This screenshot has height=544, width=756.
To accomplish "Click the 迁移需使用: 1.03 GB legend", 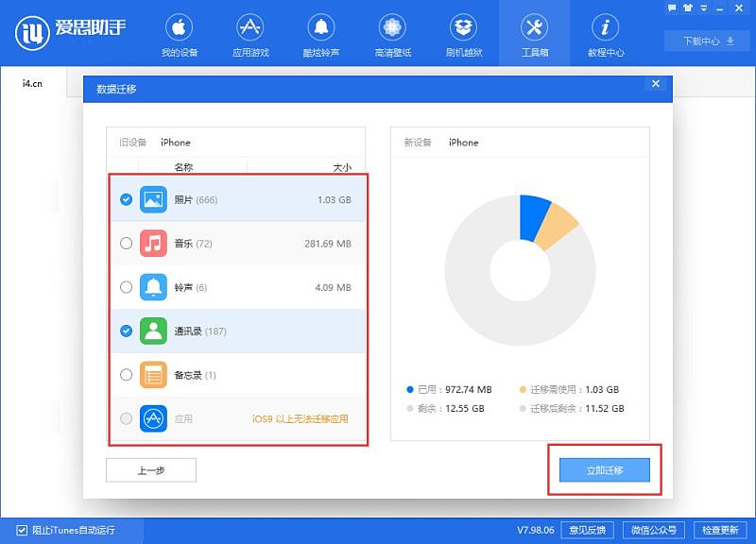I will click(569, 389).
